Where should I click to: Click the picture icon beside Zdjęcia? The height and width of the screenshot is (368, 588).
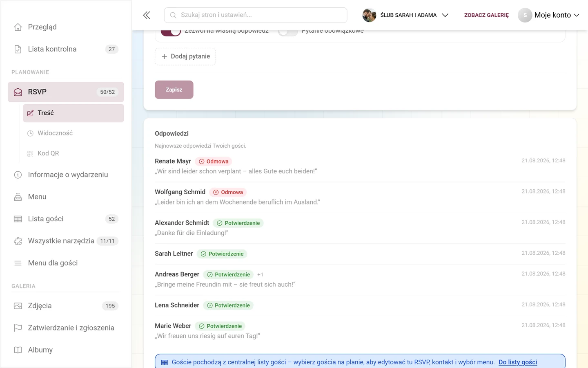(18, 306)
